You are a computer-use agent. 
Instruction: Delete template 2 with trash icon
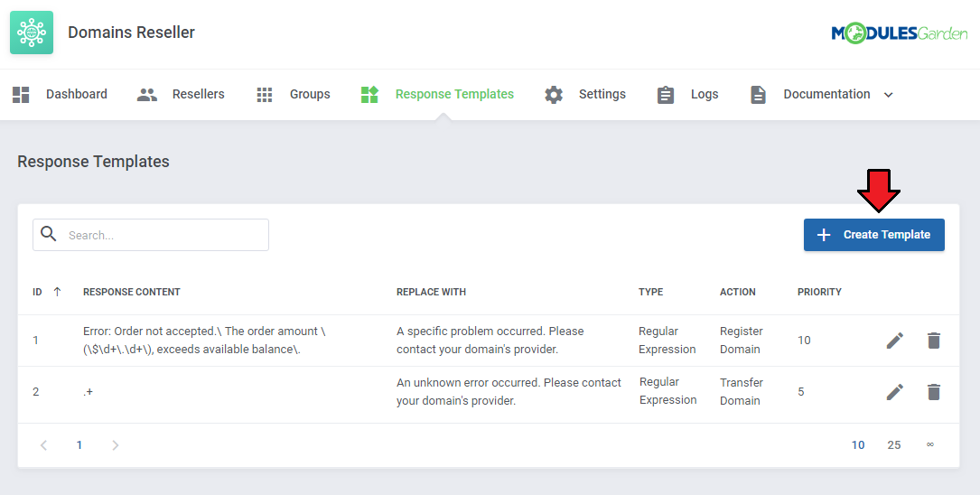pos(934,392)
